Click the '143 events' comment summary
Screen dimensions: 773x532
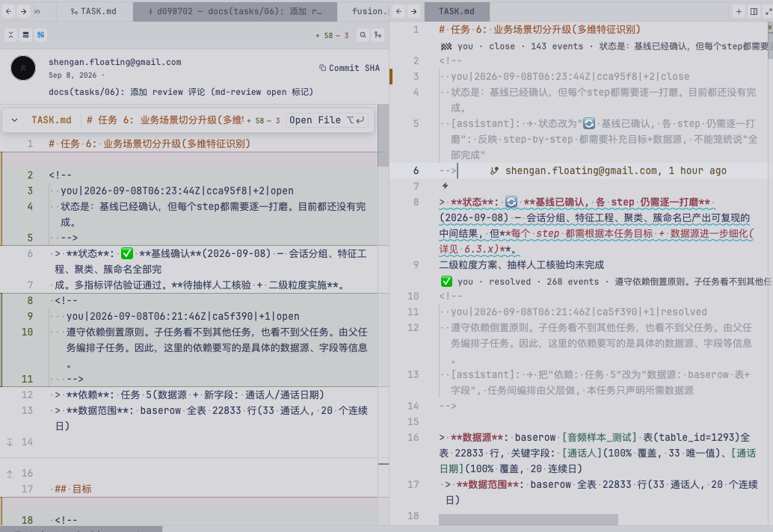click(x=557, y=46)
